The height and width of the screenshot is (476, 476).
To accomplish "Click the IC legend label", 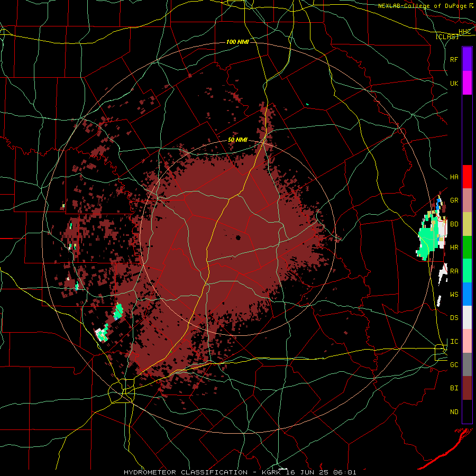I will click(454, 342).
